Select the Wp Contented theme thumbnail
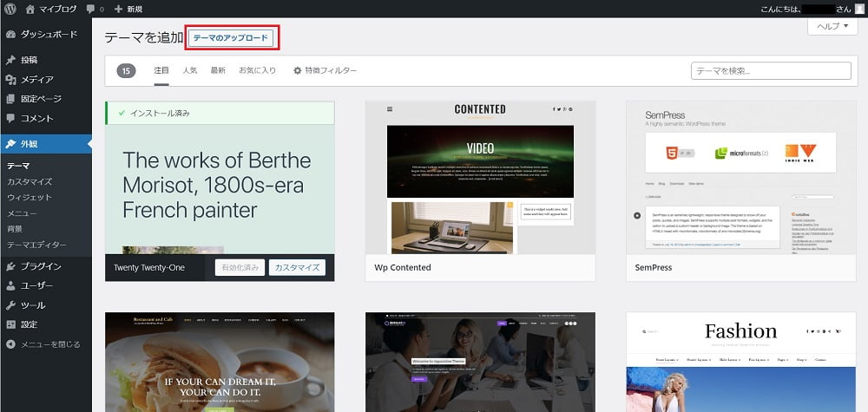 [480, 177]
